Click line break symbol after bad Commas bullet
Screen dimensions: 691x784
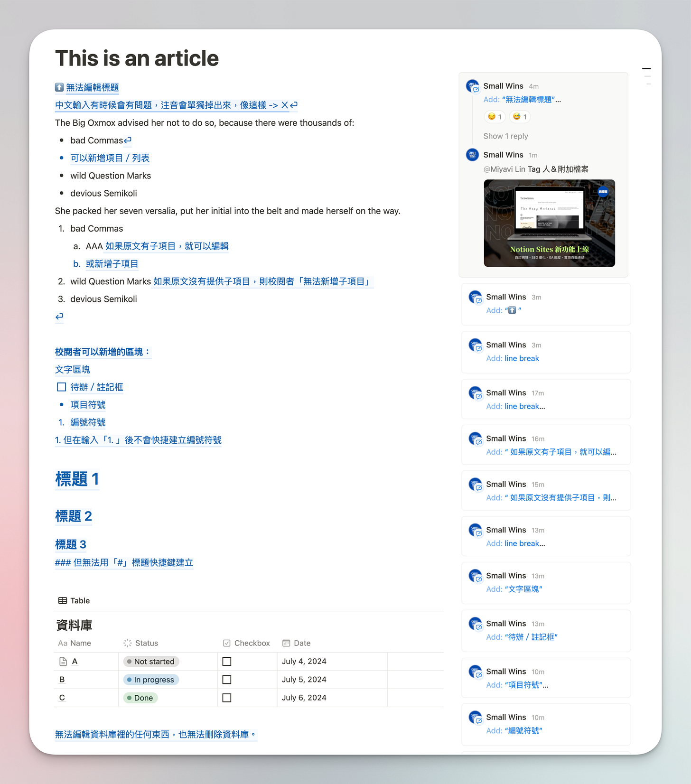(x=128, y=140)
